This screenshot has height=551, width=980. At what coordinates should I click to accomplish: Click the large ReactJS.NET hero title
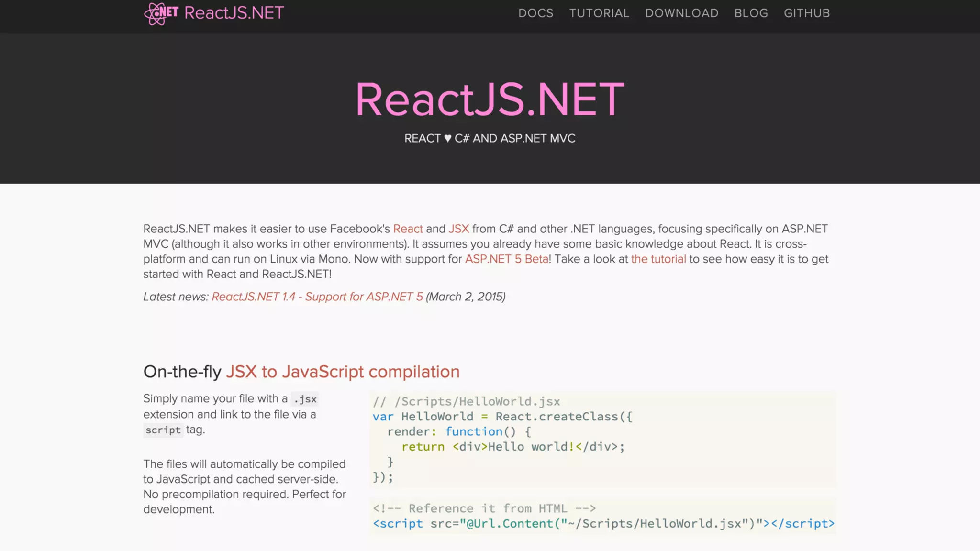[490, 99]
